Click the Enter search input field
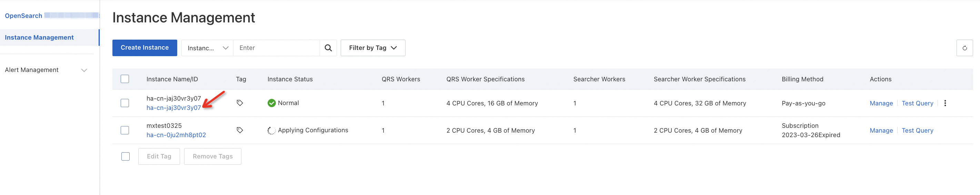 click(276, 48)
